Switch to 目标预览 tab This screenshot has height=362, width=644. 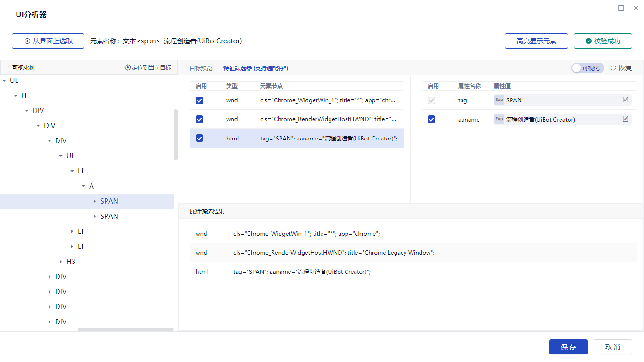tap(201, 68)
